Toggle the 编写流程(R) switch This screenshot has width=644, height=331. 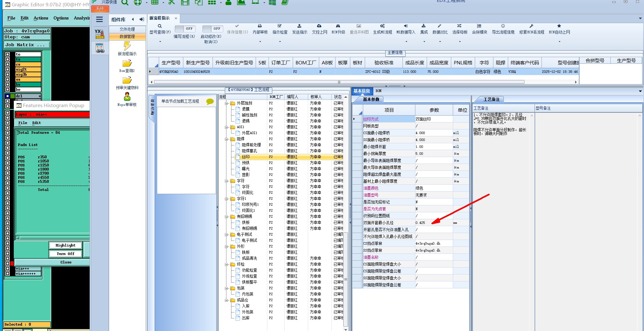(185, 29)
